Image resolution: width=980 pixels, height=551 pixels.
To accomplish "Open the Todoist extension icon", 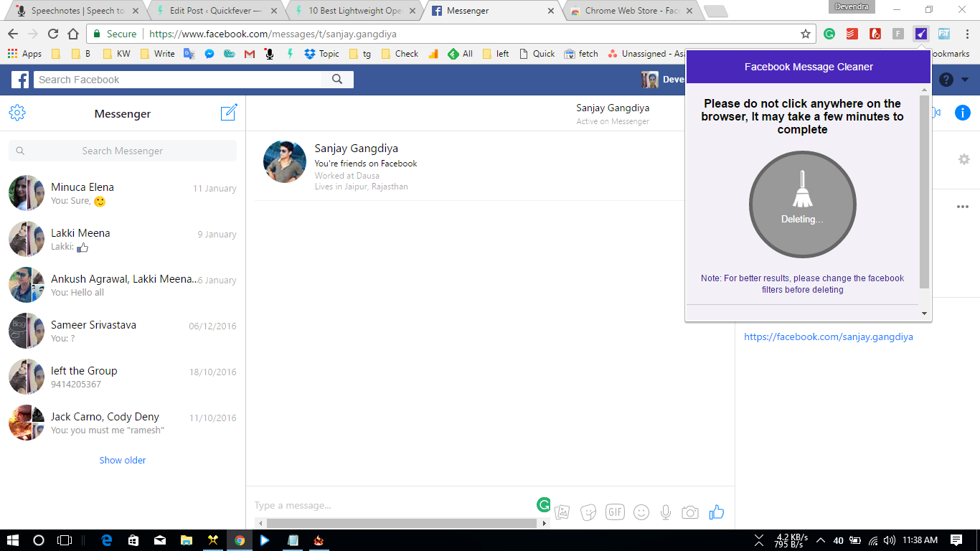I will (852, 34).
